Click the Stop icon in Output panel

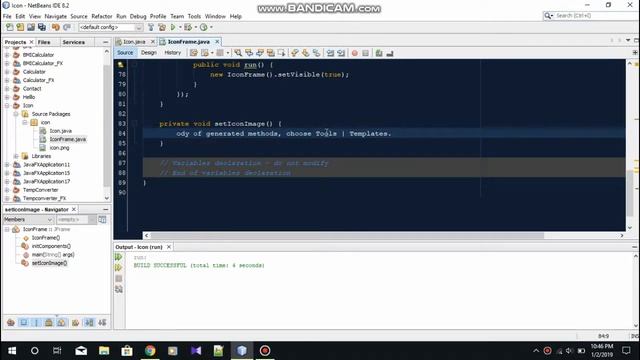click(x=118, y=278)
